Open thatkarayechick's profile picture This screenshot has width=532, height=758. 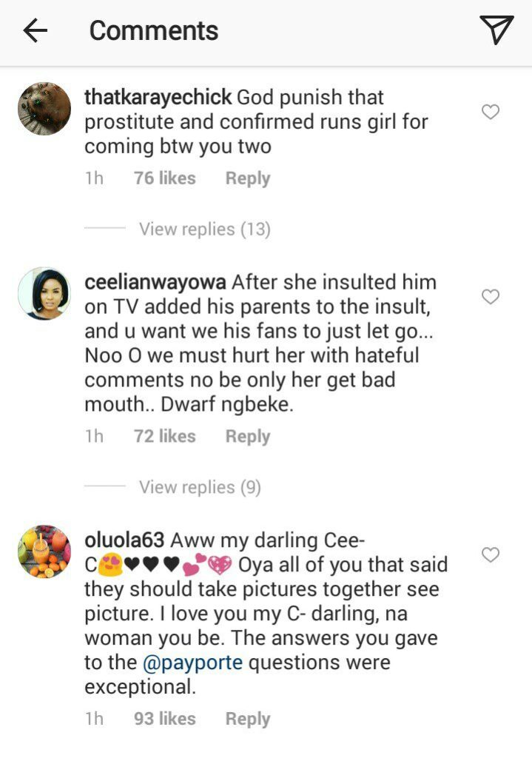[44, 108]
